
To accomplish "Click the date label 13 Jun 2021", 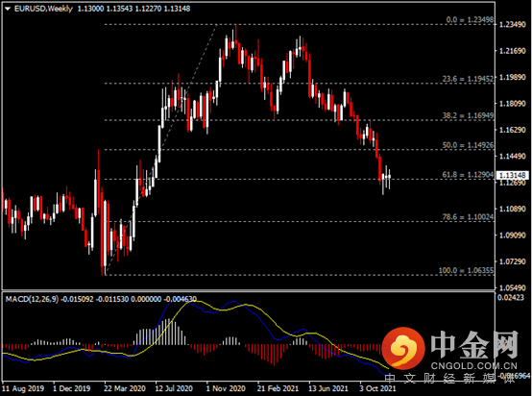I will [x=328, y=388].
